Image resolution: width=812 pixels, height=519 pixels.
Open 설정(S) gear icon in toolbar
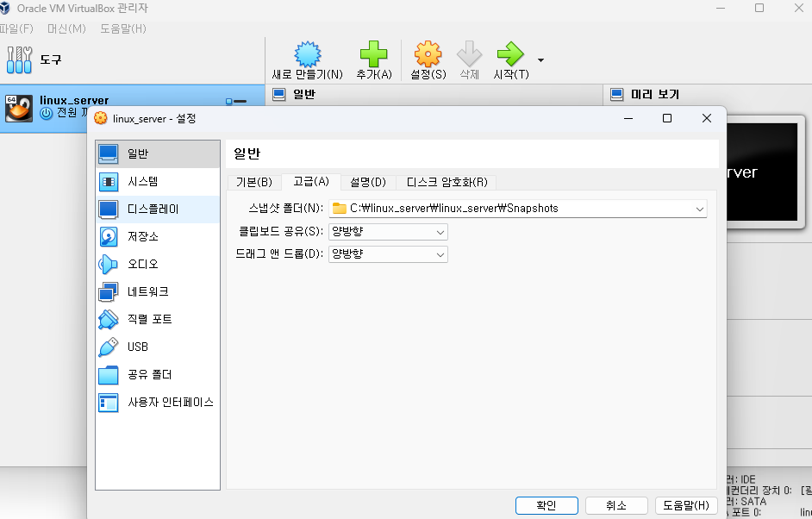[x=428, y=53]
